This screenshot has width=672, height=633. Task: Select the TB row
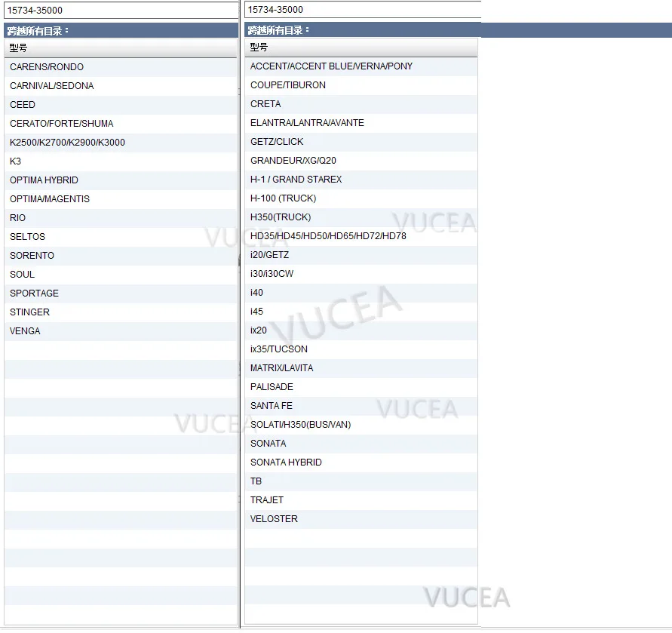tap(361, 481)
